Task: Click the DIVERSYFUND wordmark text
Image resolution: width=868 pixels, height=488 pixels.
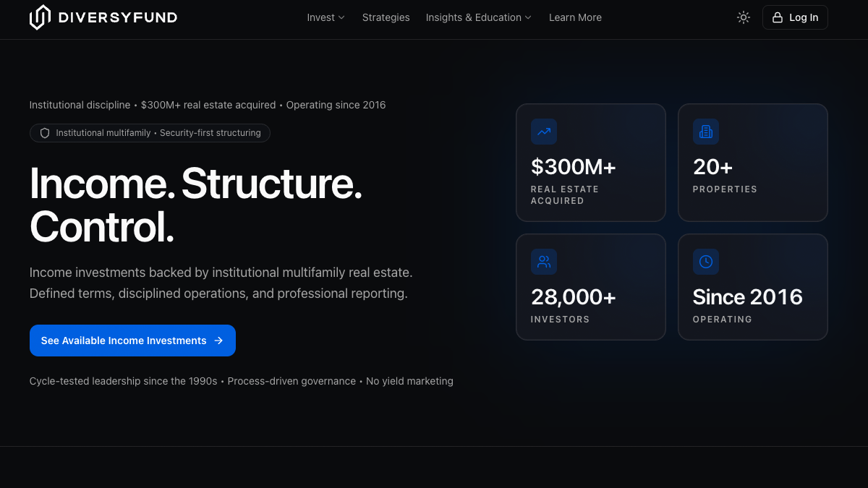Action: point(117,17)
